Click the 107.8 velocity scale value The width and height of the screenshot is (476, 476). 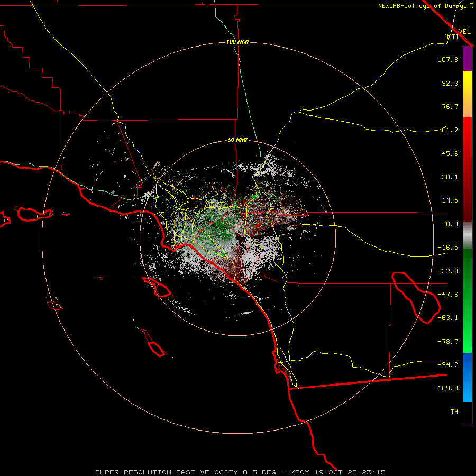pyautogui.click(x=448, y=59)
